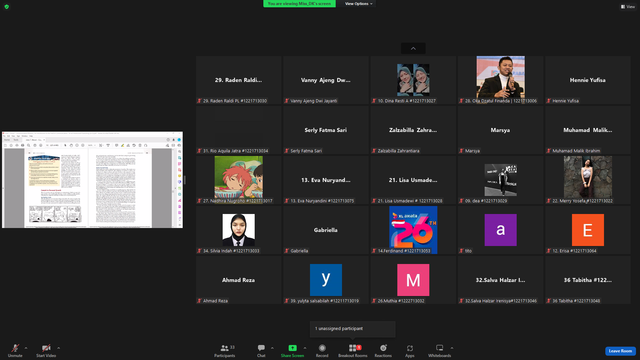Open Apps from the toolbar
Image resolution: width=640 pixels, height=360 pixels.
(x=410, y=350)
